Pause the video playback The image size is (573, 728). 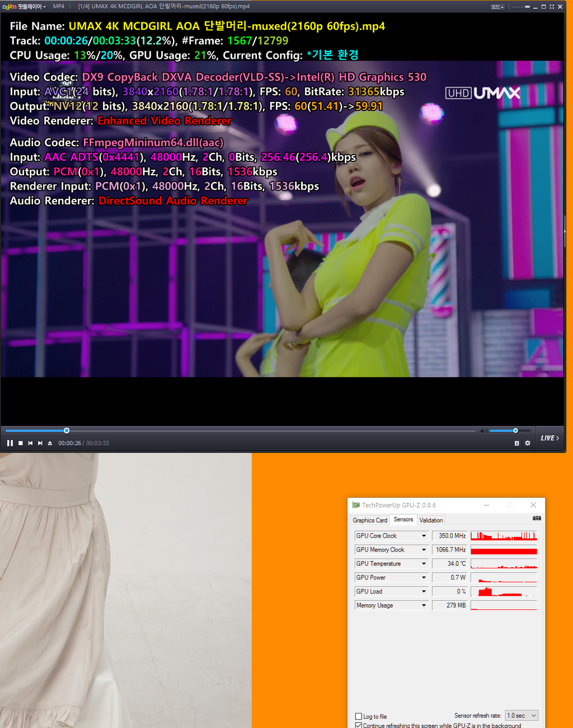[10, 443]
